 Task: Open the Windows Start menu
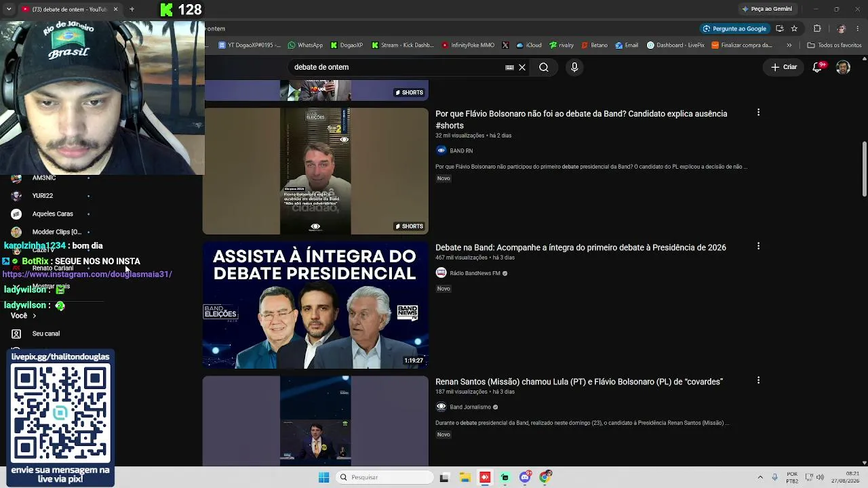(x=323, y=477)
